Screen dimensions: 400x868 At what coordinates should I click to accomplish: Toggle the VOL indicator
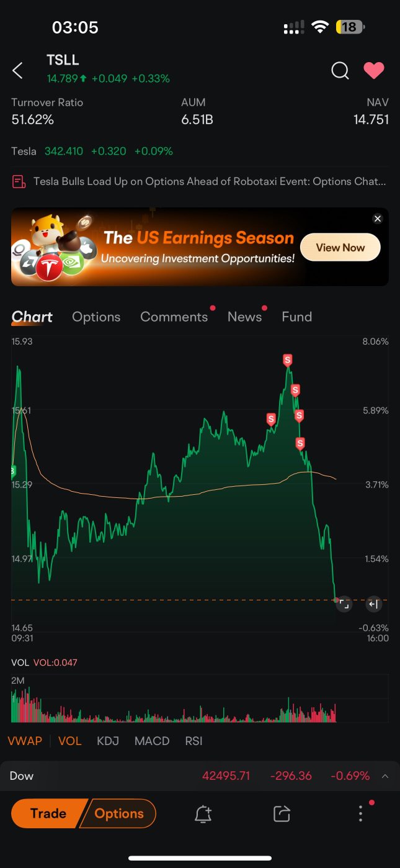[x=69, y=741]
